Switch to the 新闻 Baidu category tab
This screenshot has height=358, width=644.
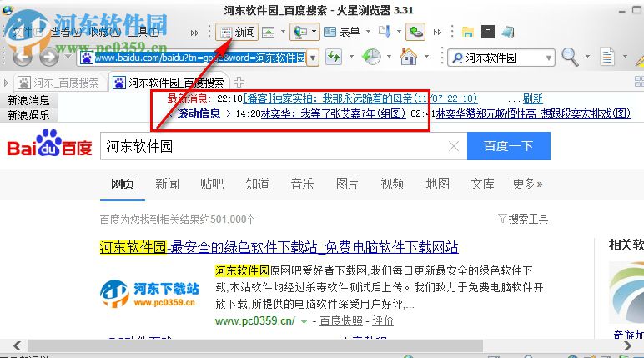(x=167, y=184)
